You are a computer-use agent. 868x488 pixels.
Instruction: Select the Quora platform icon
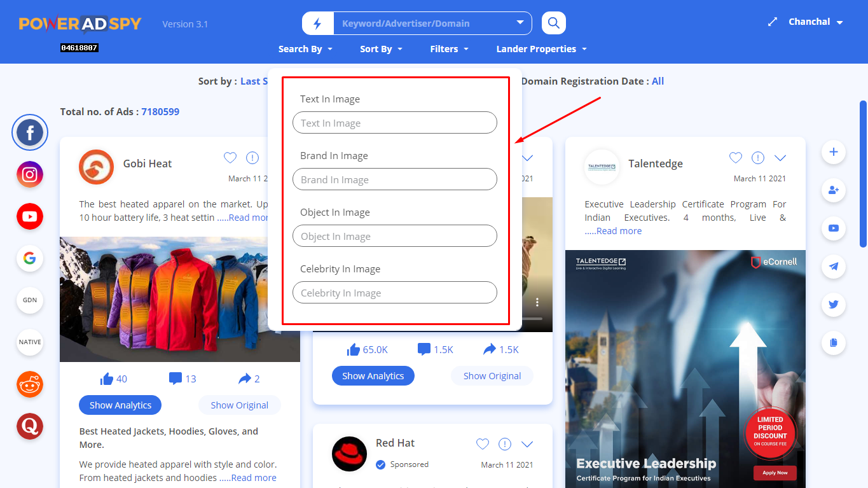30,426
